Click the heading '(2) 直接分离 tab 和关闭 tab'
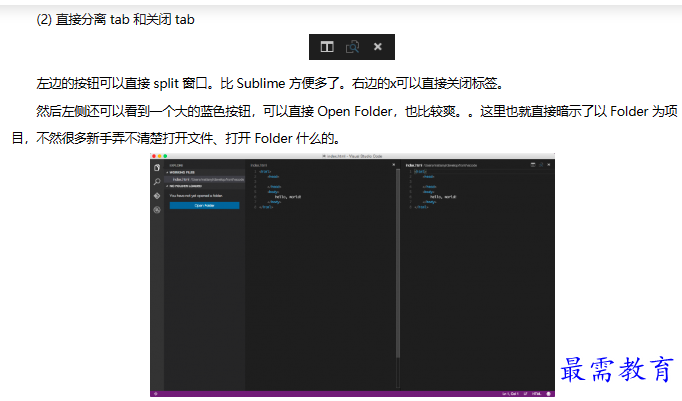This screenshot has width=682, height=401. pyautogui.click(x=115, y=20)
